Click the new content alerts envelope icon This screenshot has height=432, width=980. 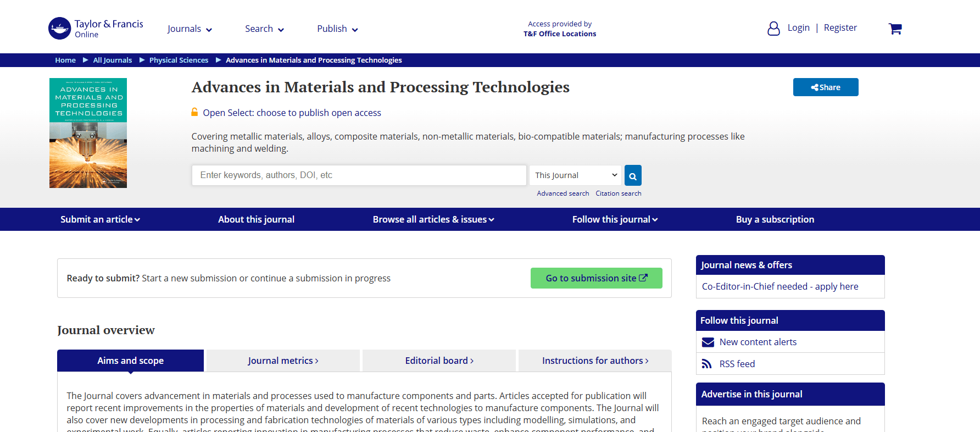pyautogui.click(x=708, y=342)
